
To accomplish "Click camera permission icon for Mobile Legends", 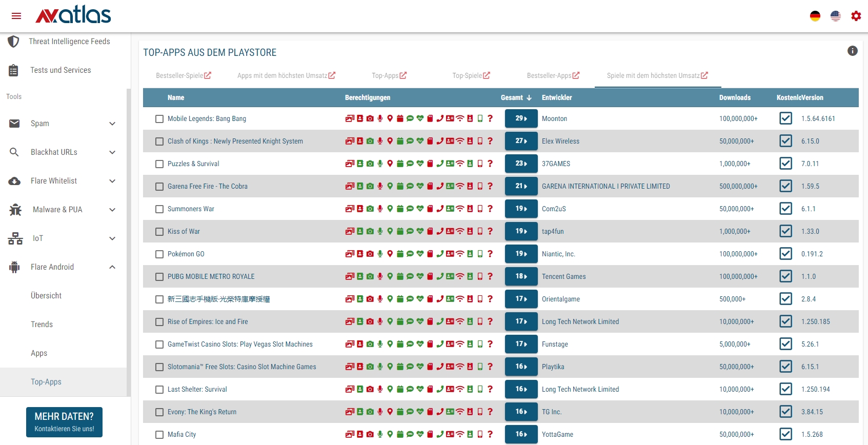I will coord(370,118).
